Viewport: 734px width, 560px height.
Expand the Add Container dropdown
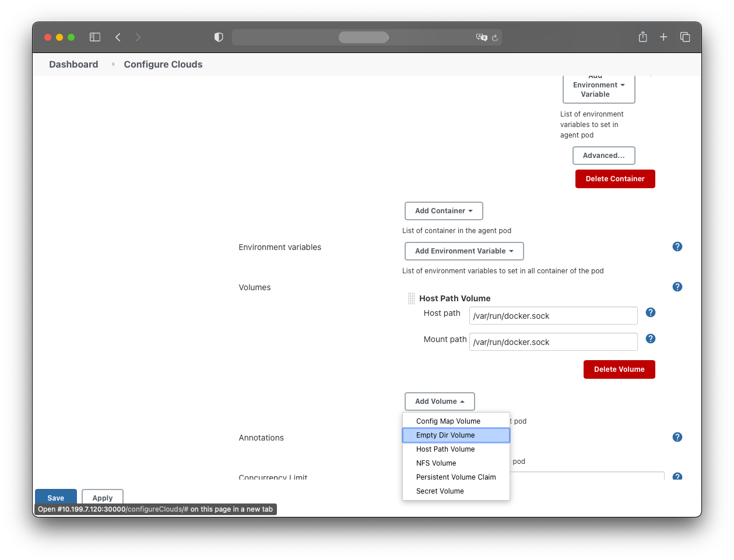(444, 211)
